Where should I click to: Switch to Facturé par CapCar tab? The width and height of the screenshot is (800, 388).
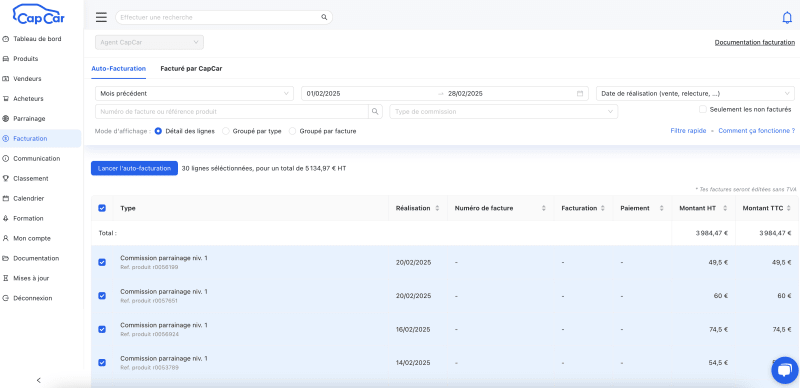point(191,68)
